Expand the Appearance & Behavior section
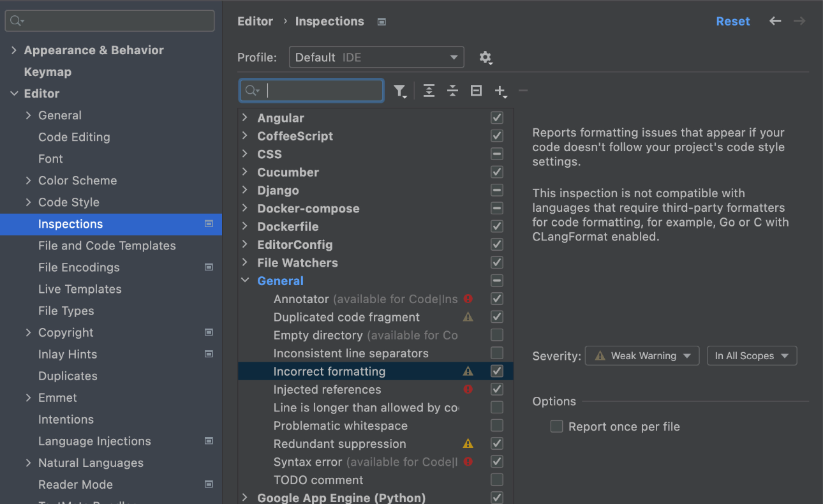Screen dimensions: 823x504 click(x=14, y=50)
